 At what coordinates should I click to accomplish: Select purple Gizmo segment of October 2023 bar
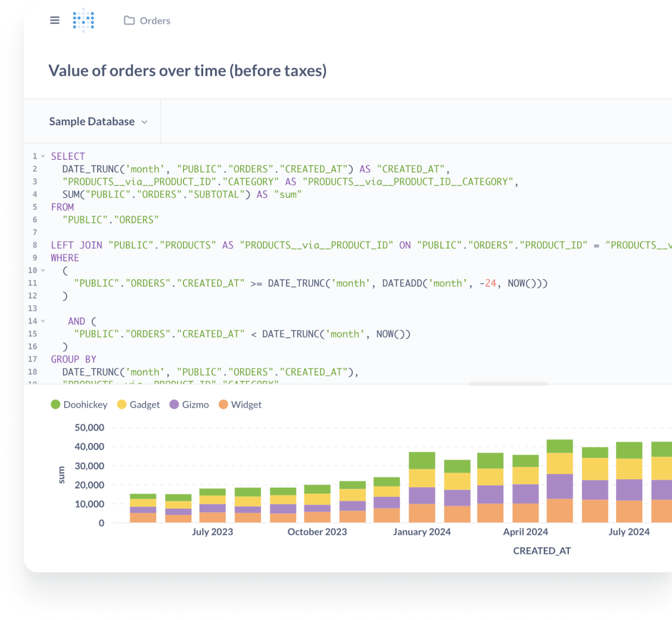pyautogui.click(x=317, y=508)
